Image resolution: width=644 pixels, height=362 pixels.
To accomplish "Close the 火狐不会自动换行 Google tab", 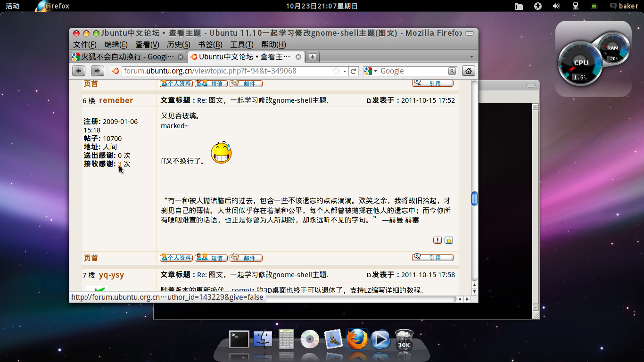I will [x=180, y=57].
